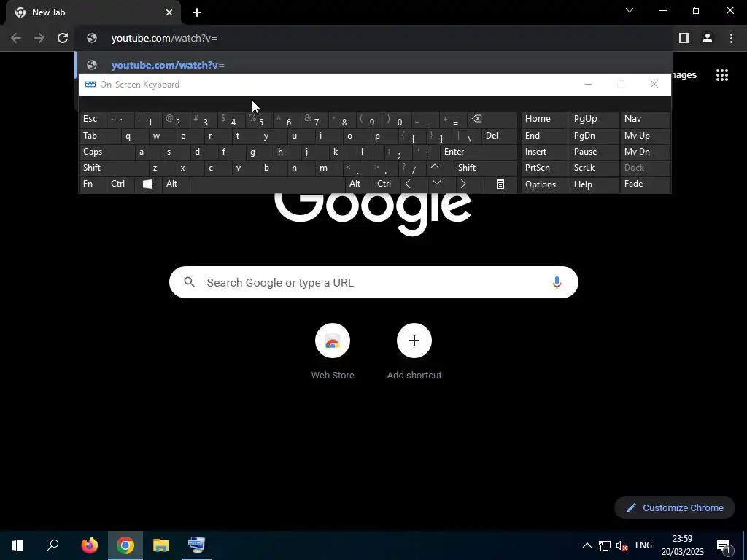This screenshot has width=747, height=560.
Task: Launch Firefox from the taskbar
Action: [89, 545]
